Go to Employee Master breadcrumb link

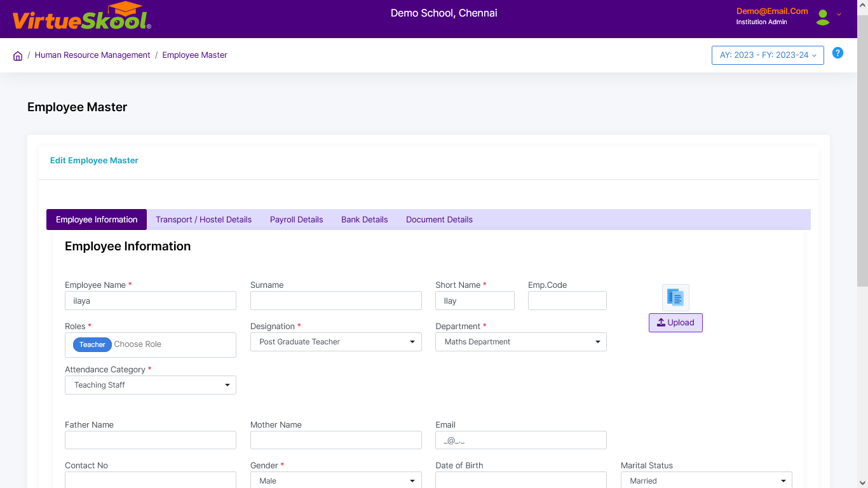point(194,55)
